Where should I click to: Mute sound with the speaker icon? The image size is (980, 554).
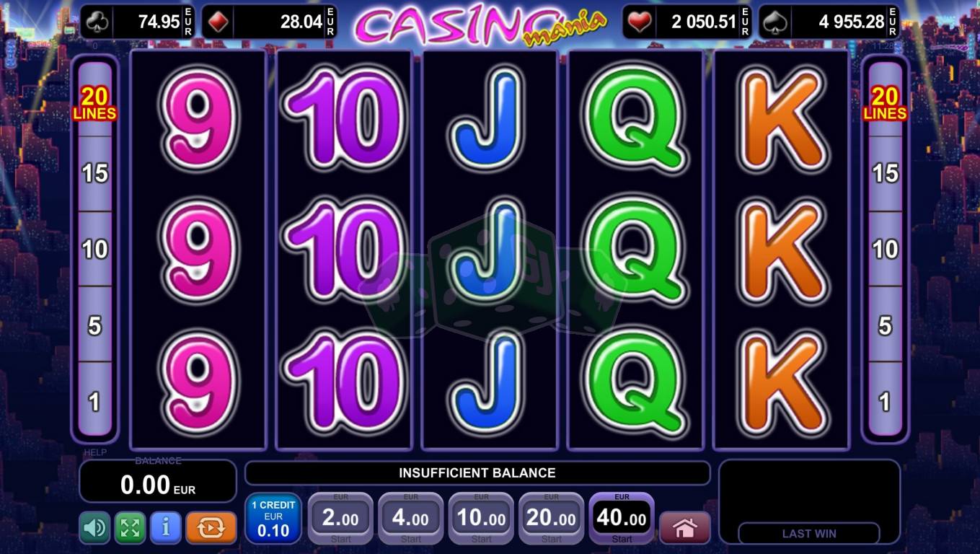[94, 528]
